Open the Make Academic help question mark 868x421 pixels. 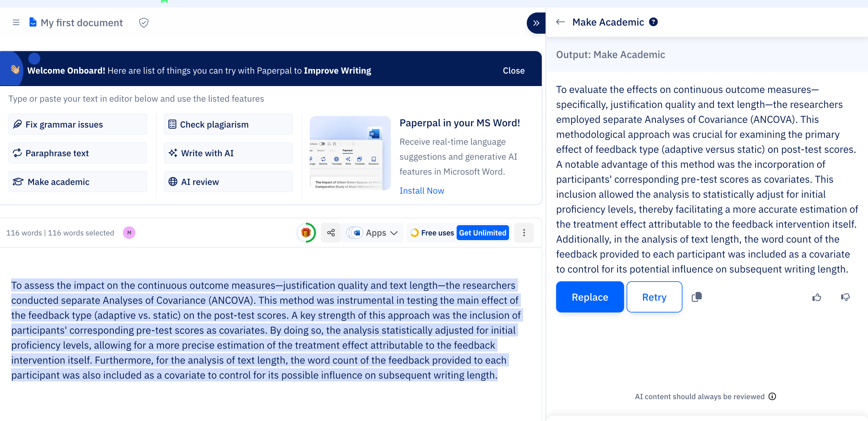pos(653,22)
